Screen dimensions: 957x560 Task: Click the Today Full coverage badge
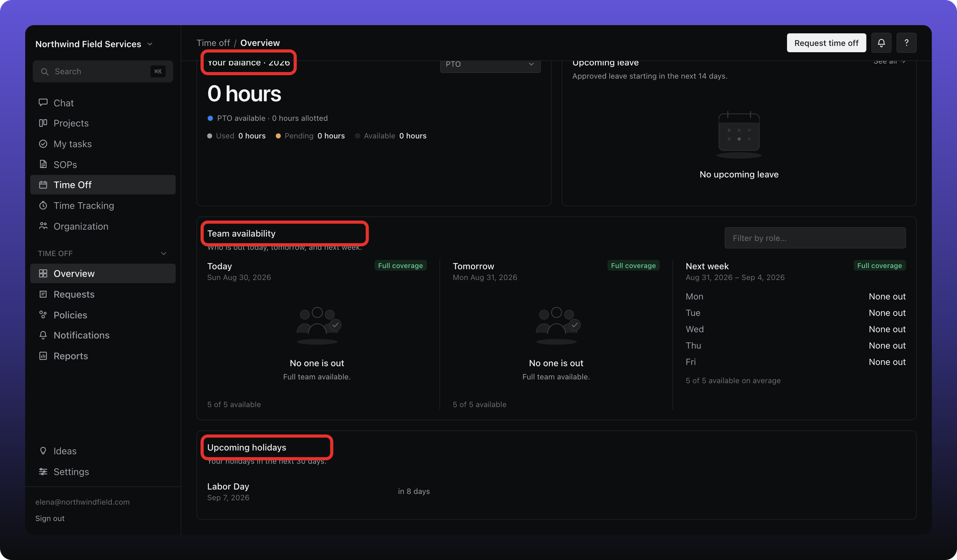[401, 265]
